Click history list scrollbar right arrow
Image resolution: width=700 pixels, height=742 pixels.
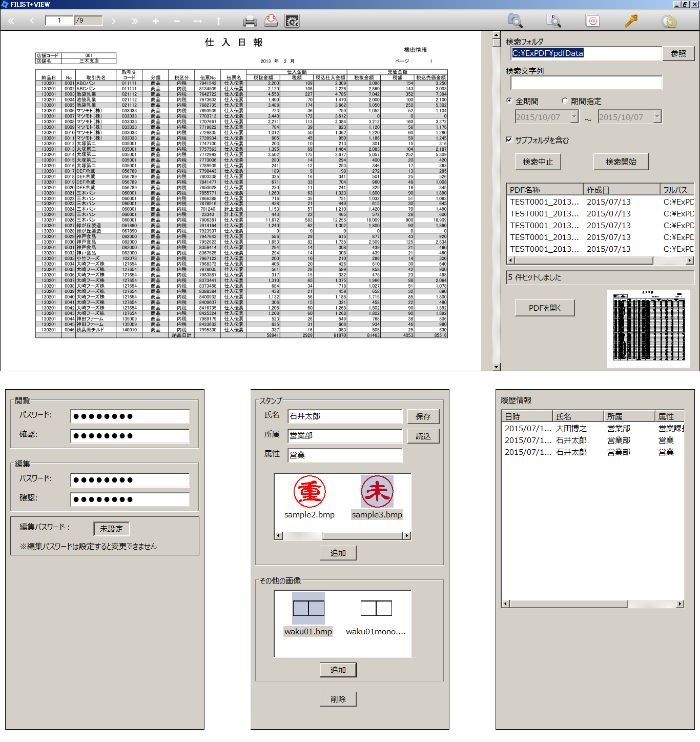(680, 604)
